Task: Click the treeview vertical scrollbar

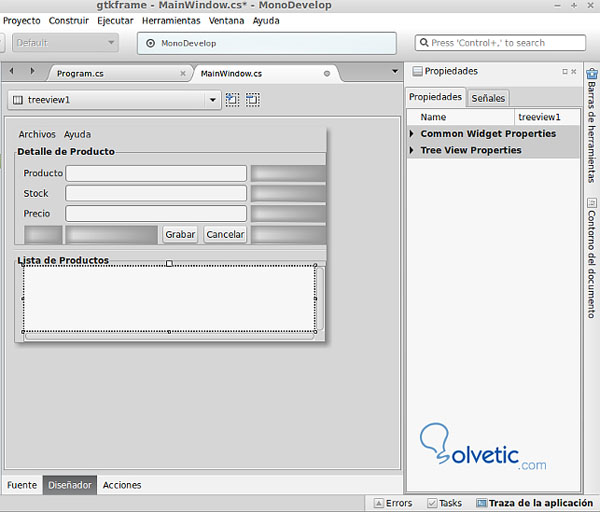Action: coord(320,299)
